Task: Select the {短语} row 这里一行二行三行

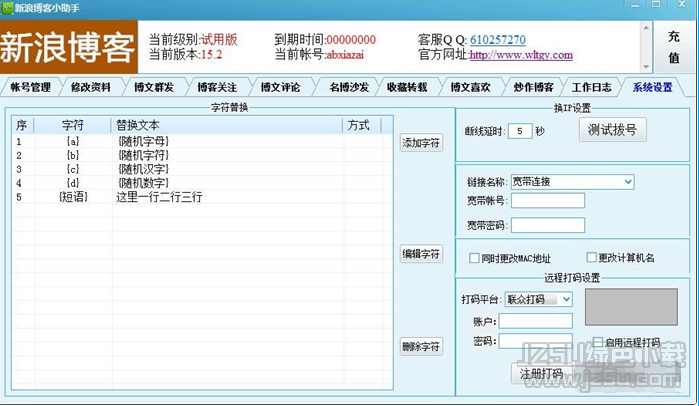Action: coord(202,197)
